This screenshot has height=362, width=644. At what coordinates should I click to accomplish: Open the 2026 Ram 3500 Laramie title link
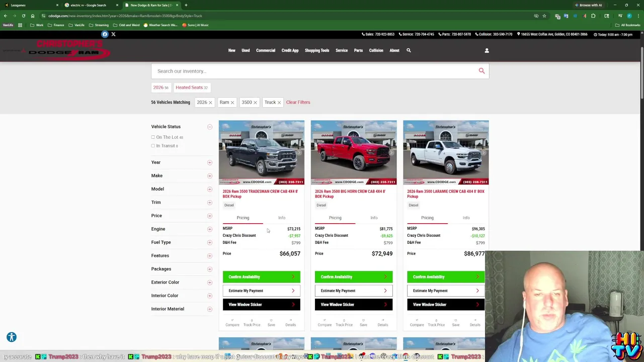[x=446, y=194]
